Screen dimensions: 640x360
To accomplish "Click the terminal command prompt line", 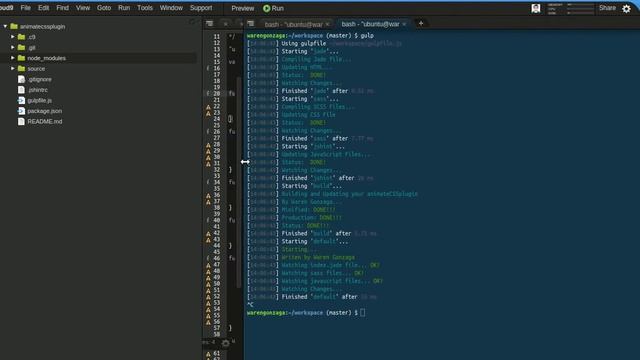I will (306, 313).
